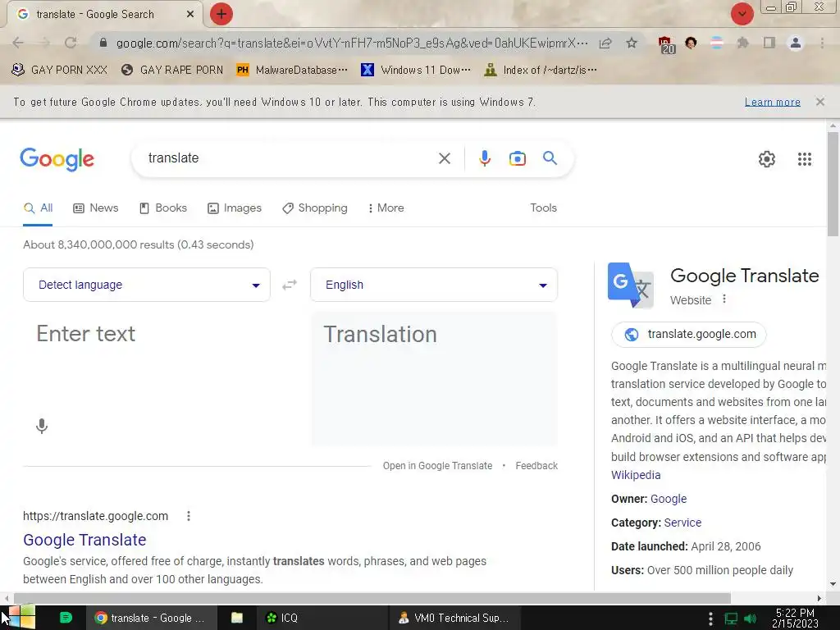The width and height of the screenshot is (840, 630).
Task: Open the Google Translate search result title
Action: (x=84, y=540)
